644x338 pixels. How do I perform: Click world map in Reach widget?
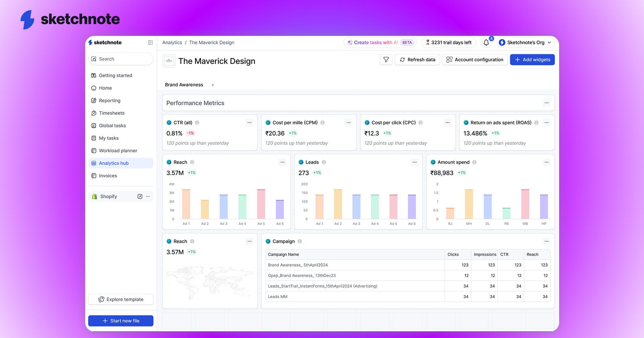pyautogui.click(x=210, y=282)
